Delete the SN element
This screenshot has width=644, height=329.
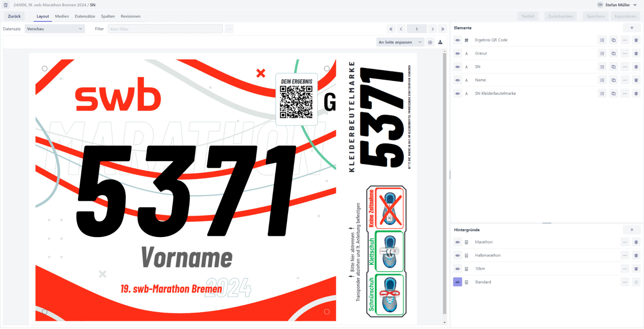click(636, 67)
